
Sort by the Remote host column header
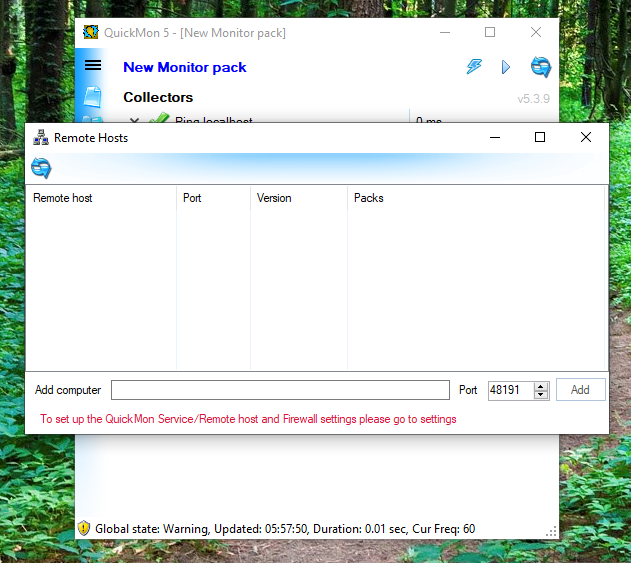[x=101, y=198]
